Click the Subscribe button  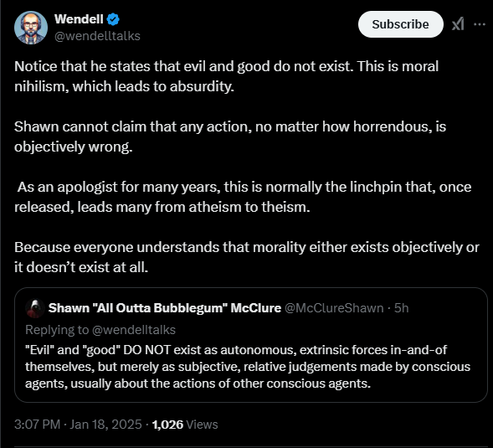tap(401, 24)
